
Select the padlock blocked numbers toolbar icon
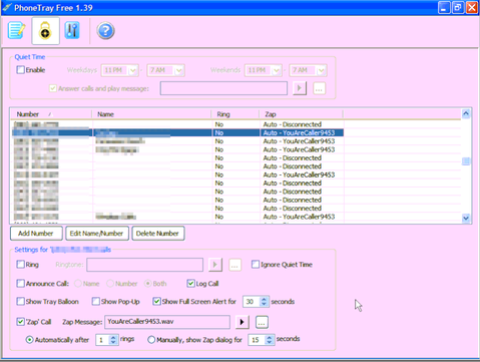point(46,31)
